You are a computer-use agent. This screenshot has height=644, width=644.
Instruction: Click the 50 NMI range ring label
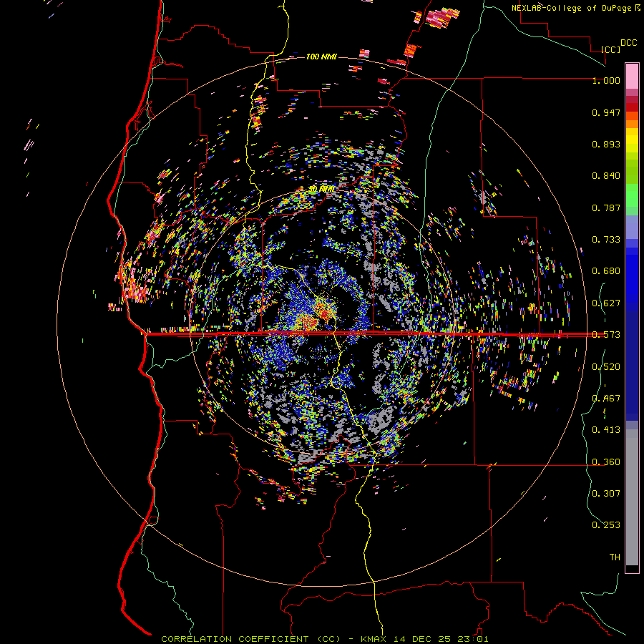coord(321,189)
